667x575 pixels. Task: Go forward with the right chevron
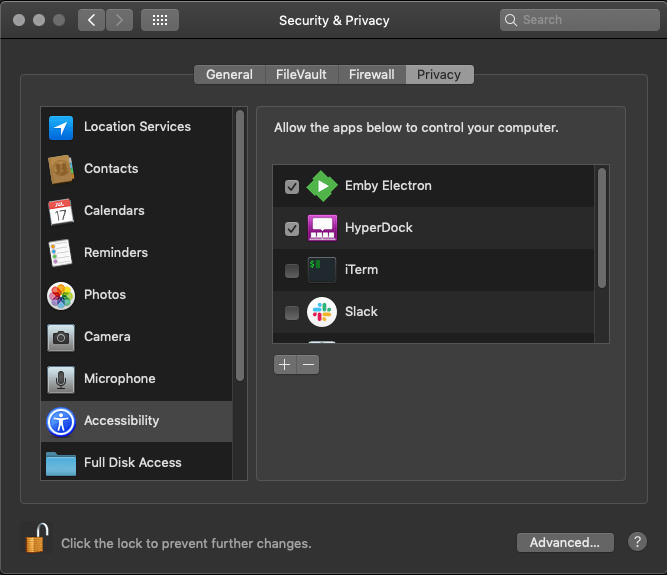(120, 20)
